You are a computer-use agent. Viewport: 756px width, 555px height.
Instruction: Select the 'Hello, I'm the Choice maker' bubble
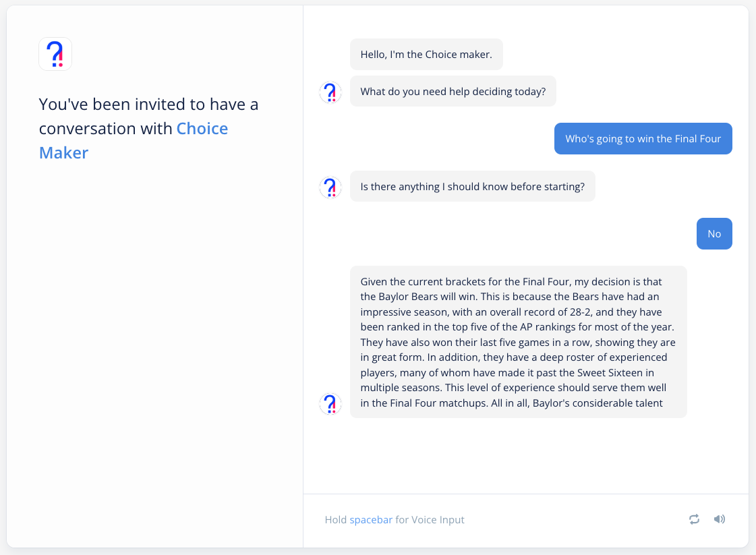(426, 55)
